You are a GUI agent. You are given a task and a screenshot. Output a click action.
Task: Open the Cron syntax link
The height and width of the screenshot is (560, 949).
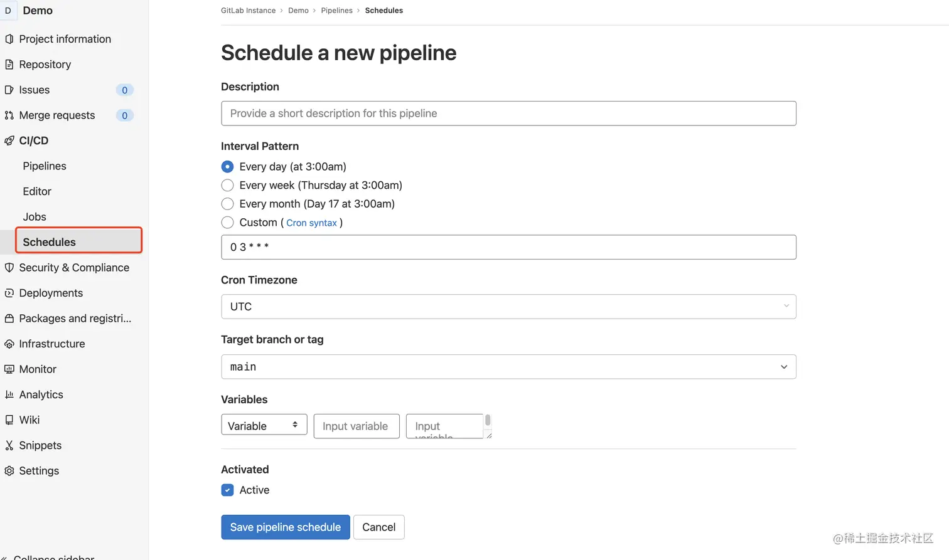(311, 223)
